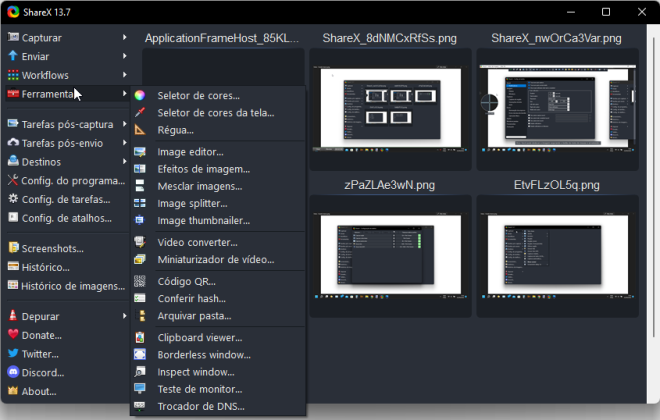Viewport: 660px width, 420px height.
Task: Select EtvFLzOL5q.png thumbnail
Action: pos(557,256)
